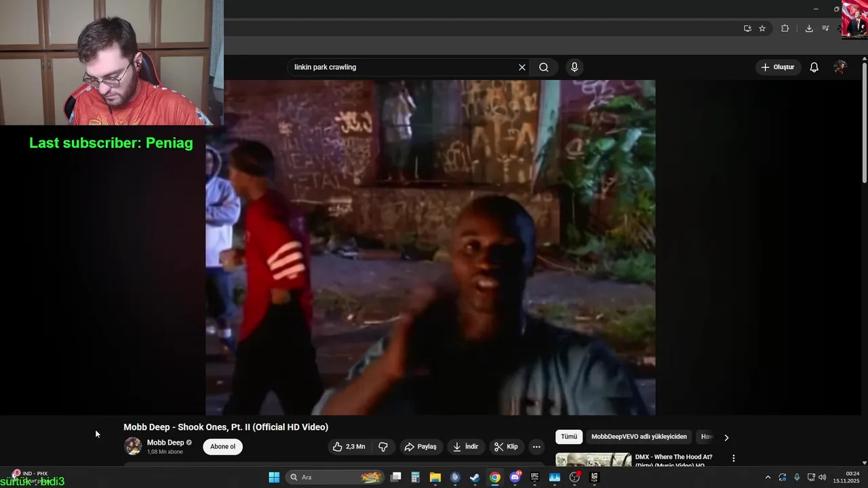Image resolution: width=868 pixels, height=488 pixels.
Task: Open the YouTube account avatar menu
Action: tap(840, 67)
